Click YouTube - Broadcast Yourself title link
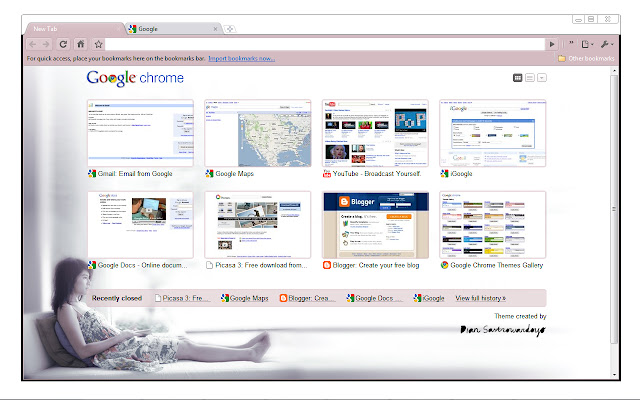The image size is (640, 400). click(377, 173)
